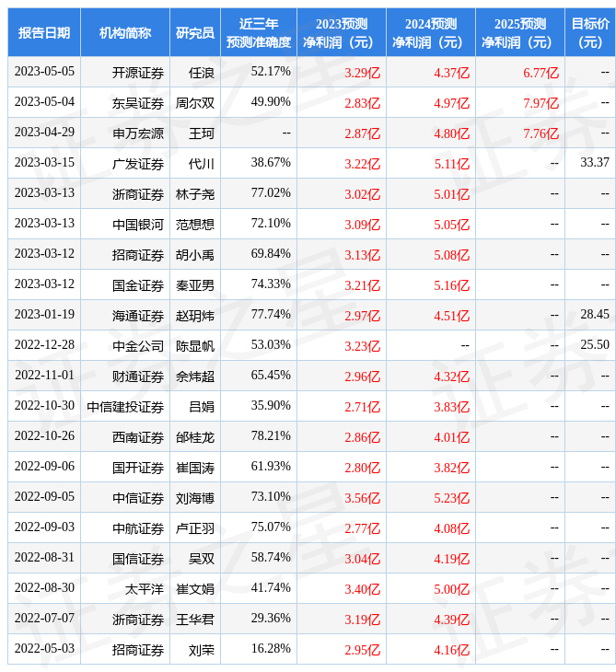The height and width of the screenshot is (672, 616).
Task: Click the 2023预测净利润 column header
Action: pos(342,32)
